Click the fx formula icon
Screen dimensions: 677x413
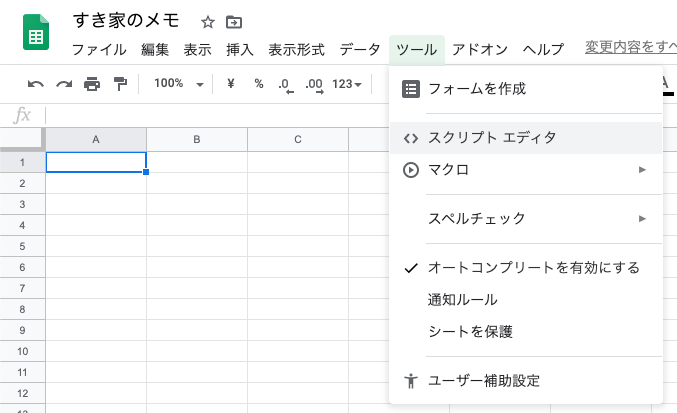22,115
